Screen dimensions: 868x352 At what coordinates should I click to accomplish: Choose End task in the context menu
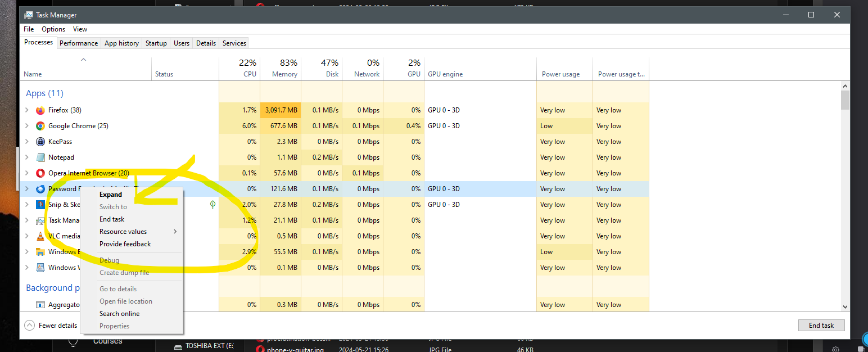pyautogui.click(x=132, y=219)
